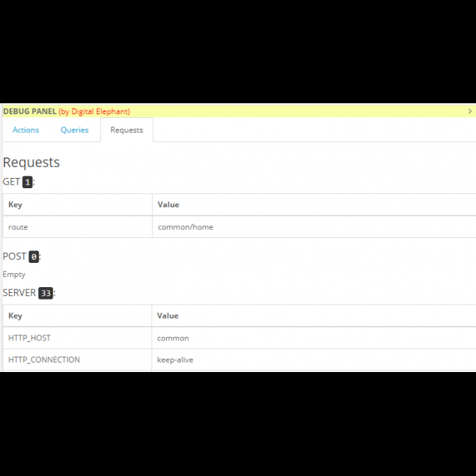
Task: Click the Empty text under POST
Action: tap(14, 275)
